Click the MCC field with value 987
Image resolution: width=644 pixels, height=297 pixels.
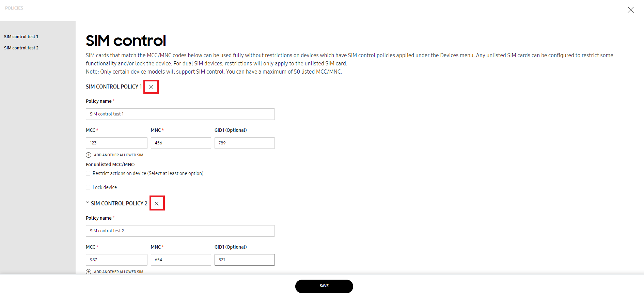pyautogui.click(x=116, y=260)
